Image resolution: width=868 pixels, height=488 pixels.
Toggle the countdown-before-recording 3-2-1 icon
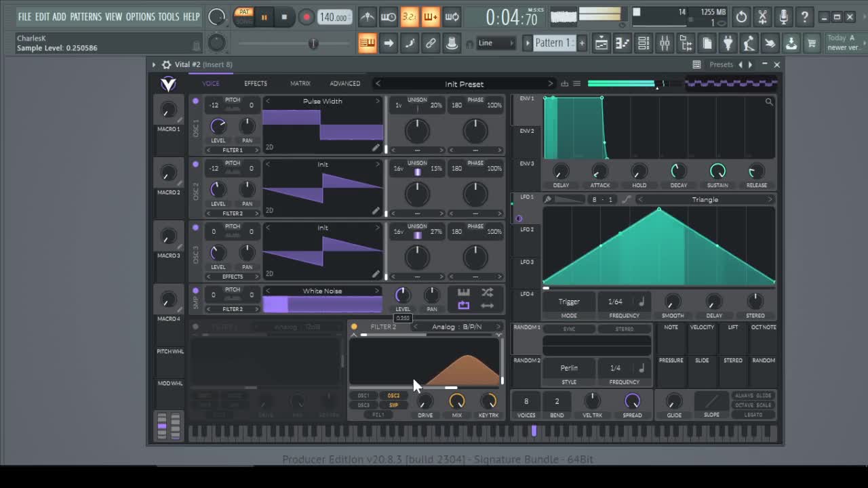coord(409,17)
